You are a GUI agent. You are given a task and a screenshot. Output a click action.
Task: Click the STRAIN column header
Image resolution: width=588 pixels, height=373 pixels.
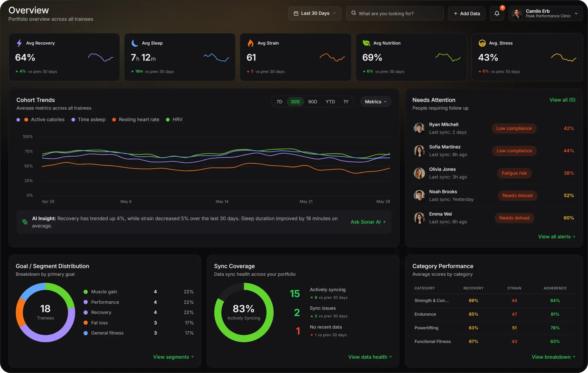pos(514,288)
